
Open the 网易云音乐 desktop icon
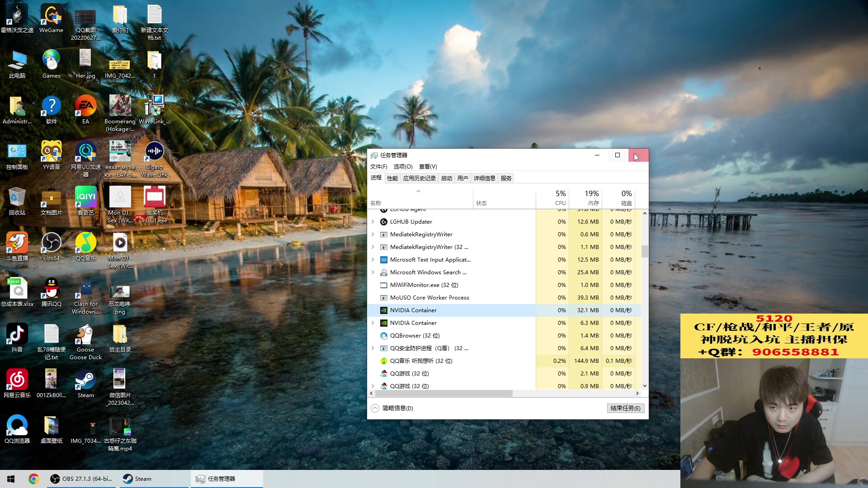click(17, 384)
